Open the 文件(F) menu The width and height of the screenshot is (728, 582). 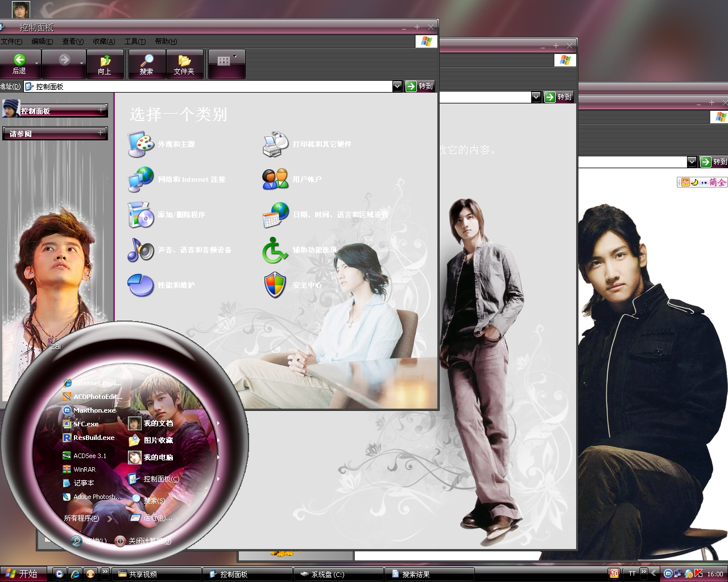click(x=11, y=41)
